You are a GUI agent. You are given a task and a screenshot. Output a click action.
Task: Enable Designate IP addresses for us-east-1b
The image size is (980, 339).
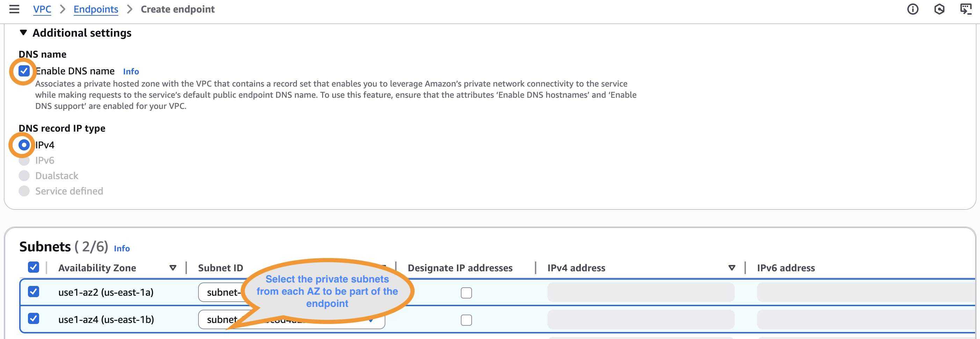click(466, 320)
